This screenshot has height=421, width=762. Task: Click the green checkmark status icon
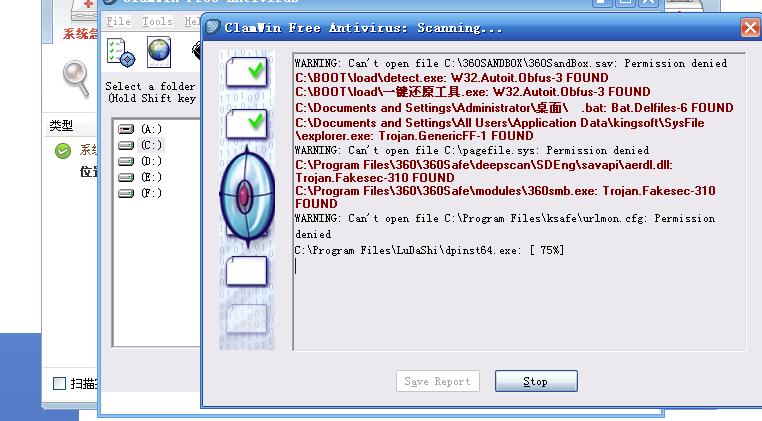pyautogui.click(x=63, y=151)
